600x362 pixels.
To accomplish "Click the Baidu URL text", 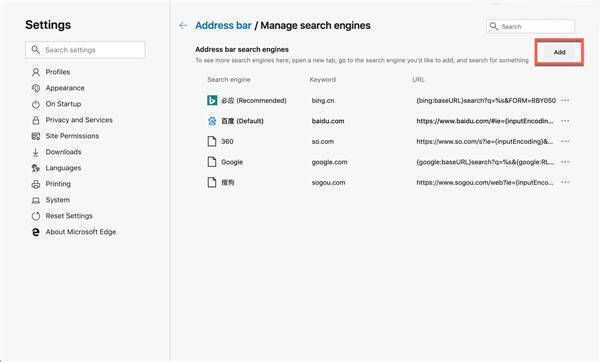I will 485,121.
